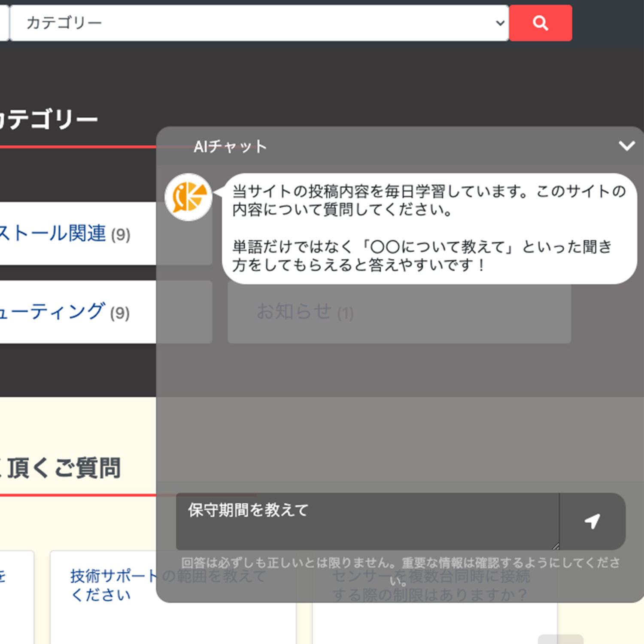Screen dimensions: 644x644
Task: Click the chat input resize handle corner
Action: pyautogui.click(x=556, y=546)
